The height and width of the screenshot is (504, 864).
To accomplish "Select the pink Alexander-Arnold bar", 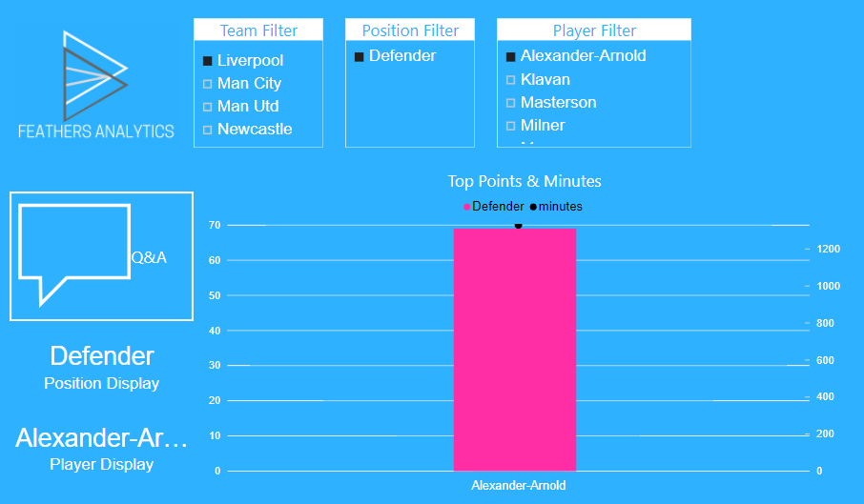I will click(515, 350).
